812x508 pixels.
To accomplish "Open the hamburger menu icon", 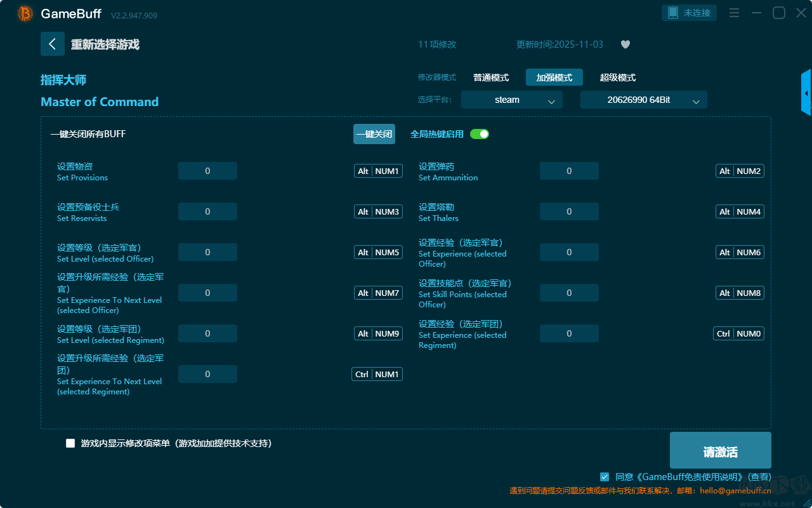I will coord(734,13).
